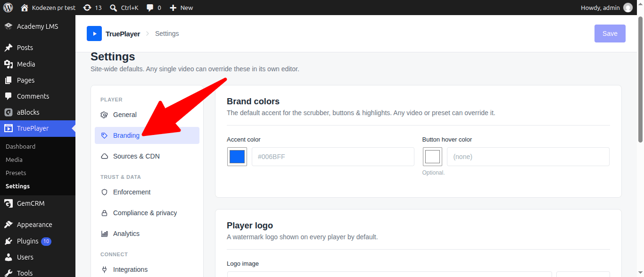The height and width of the screenshot is (277, 644).
Task: Click the Save button
Action: coord(610,34)
